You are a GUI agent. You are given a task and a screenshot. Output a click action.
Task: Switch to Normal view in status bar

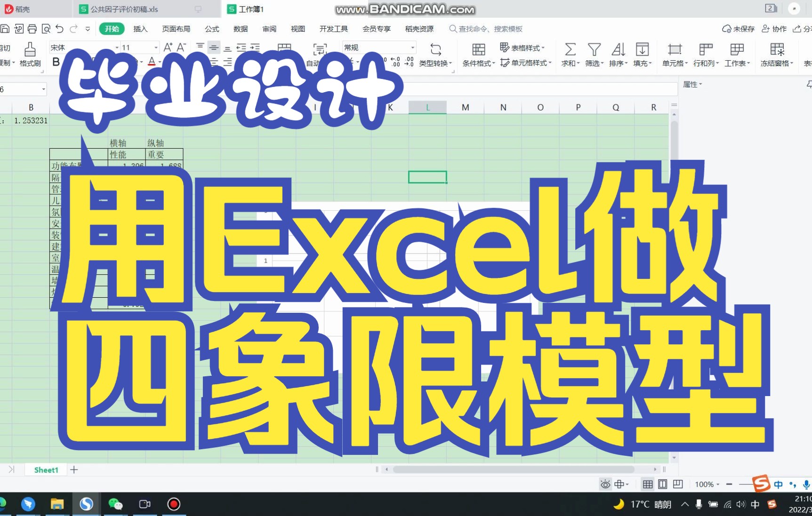click(x=648, y=484)
